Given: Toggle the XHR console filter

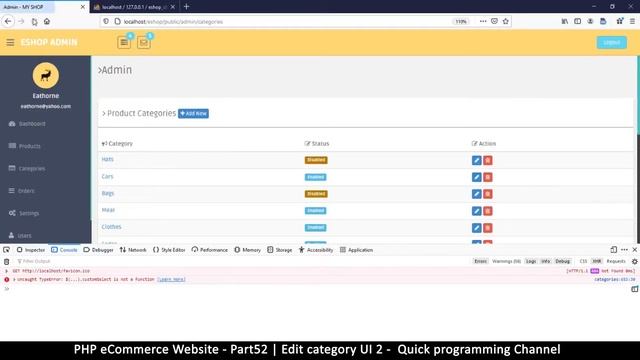Looking at the screenshot, I should pos(597,261).
